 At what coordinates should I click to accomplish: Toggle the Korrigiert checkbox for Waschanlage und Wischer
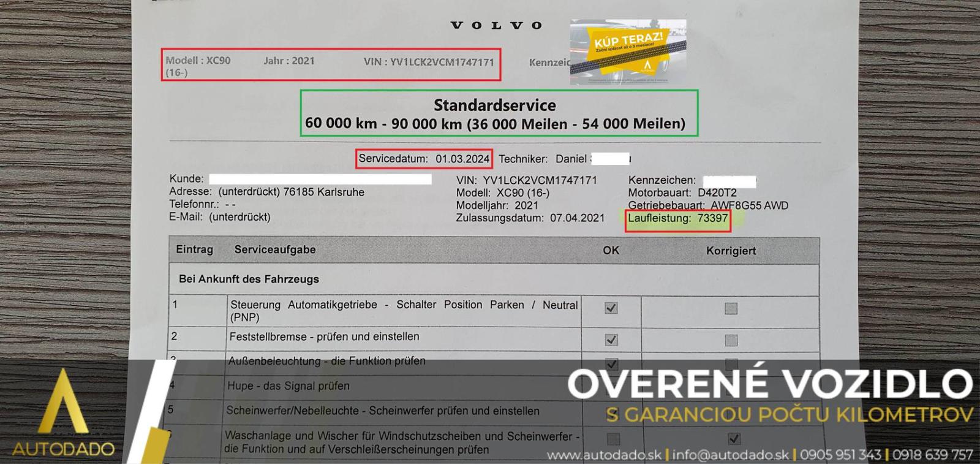[x=734, y=439]
